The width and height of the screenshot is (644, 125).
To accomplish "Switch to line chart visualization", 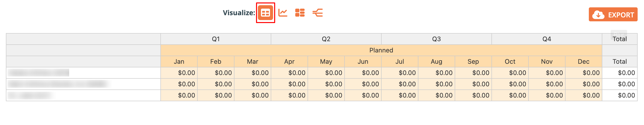I will coord(283,13).
